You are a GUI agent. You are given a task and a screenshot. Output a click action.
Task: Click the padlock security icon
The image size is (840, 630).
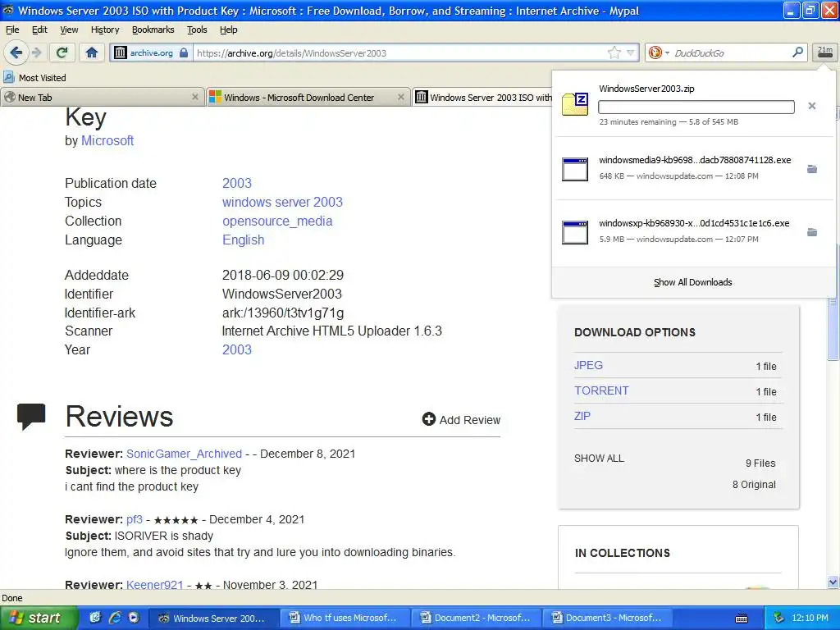pos(184,52)
